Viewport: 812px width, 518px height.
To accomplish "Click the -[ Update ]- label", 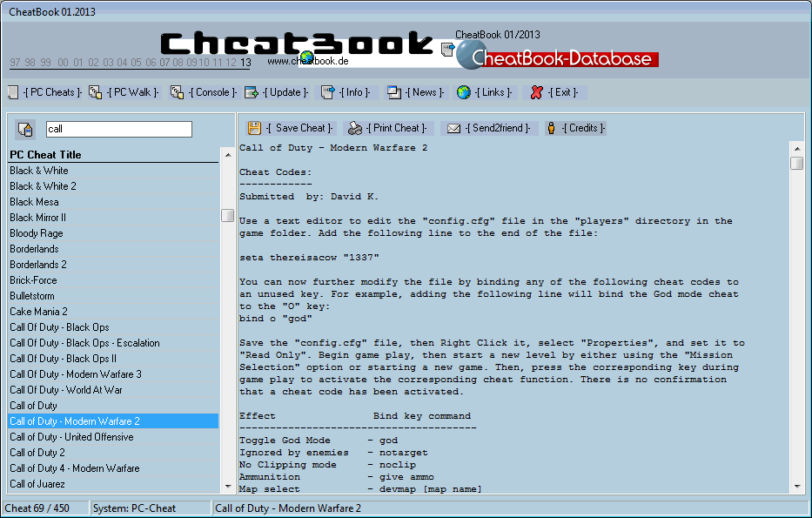I will click(x=285, y=93).
